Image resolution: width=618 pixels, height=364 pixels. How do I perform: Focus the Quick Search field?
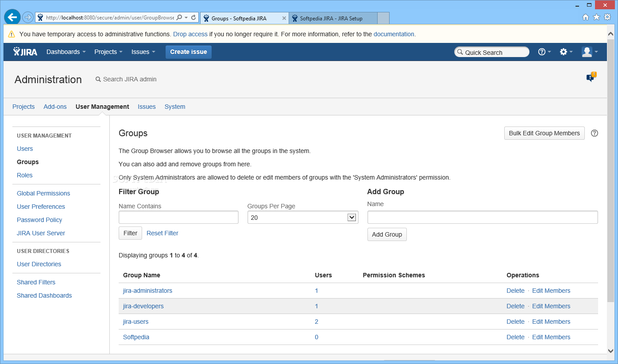coord(492,52)
